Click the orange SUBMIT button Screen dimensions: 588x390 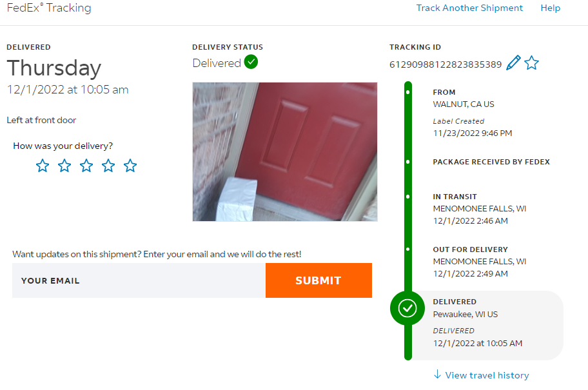[318, 280]
